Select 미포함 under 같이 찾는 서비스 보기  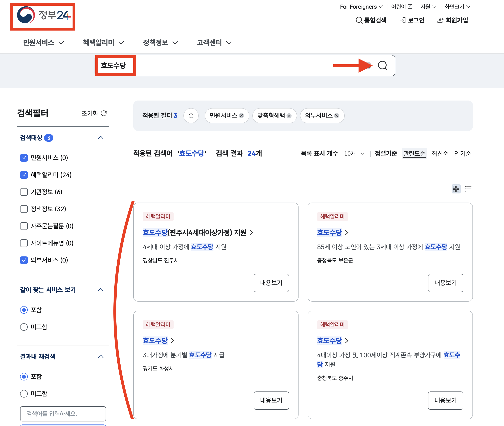[x=24, y=327]
